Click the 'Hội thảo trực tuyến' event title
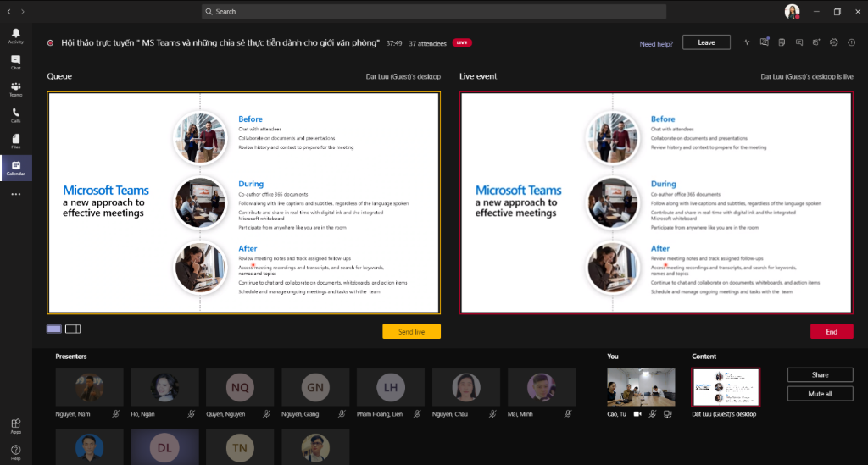 pos(220,42)
